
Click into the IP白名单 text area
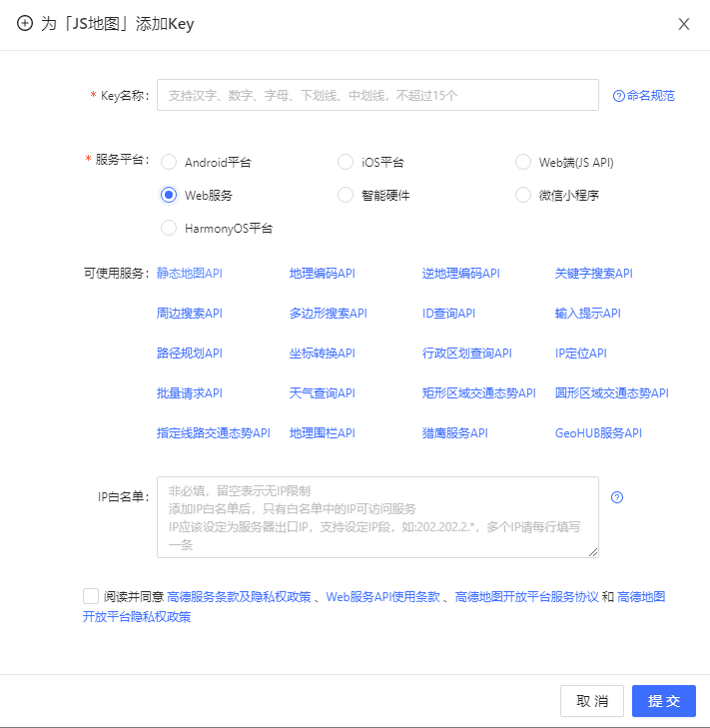coord(377,517)
